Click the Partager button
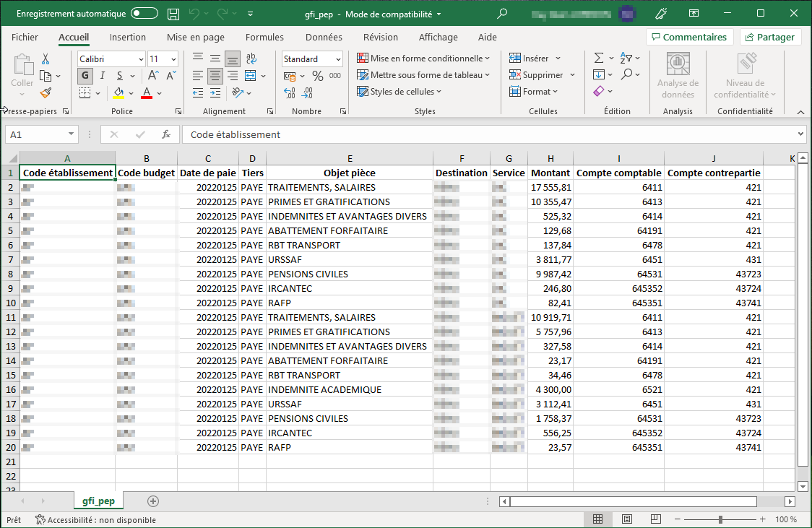Image resolution: width=812 pixels, height=528 pixels. (770, 37)
